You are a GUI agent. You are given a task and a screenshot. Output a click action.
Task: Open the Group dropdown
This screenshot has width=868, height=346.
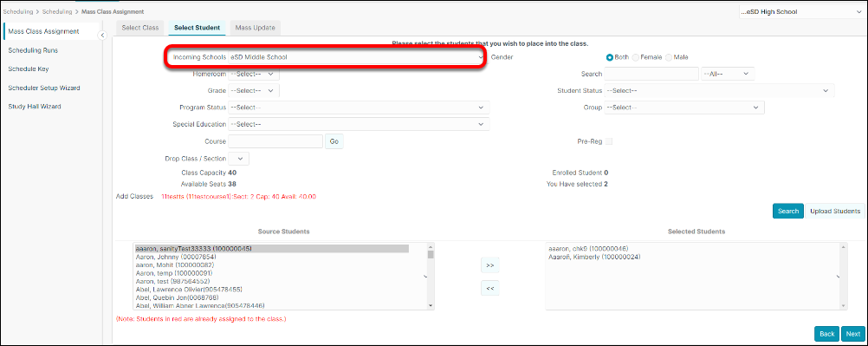[x=684, y=108]
